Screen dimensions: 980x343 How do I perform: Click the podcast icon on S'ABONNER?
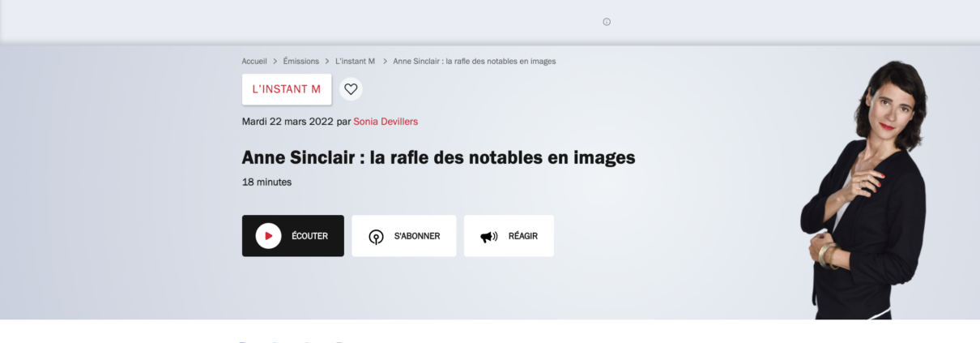(376, 237)
